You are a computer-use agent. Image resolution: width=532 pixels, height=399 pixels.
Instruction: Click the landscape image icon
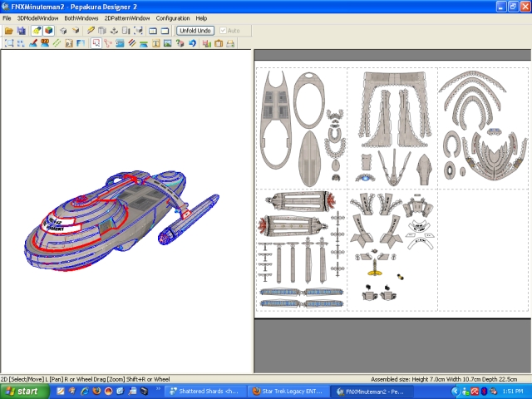(x=168, y=43)
